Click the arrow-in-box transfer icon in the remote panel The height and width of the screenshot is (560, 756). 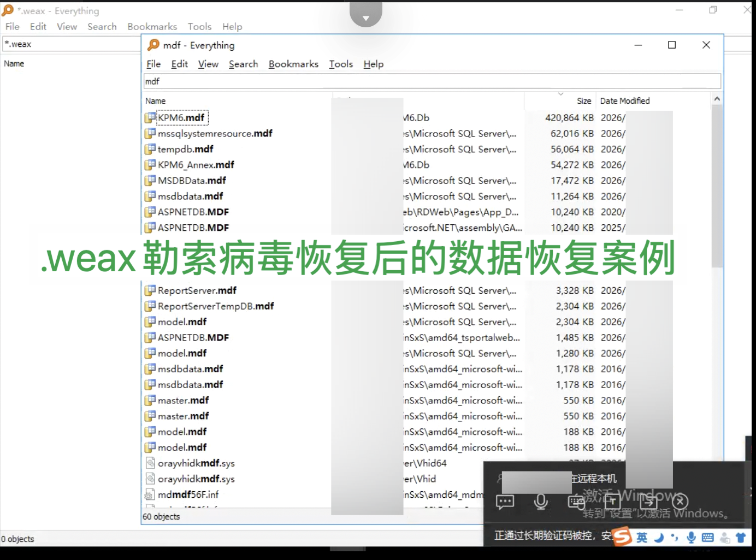coord(648,501)
